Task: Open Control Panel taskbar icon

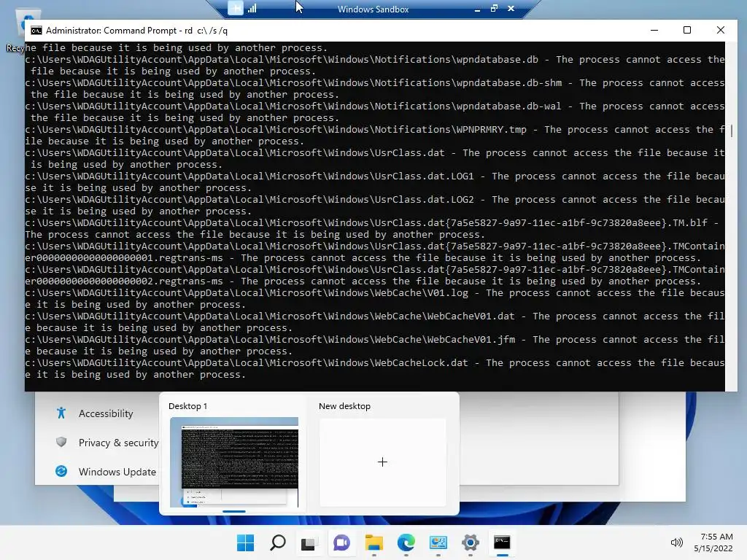Action: tap(438, 542)
